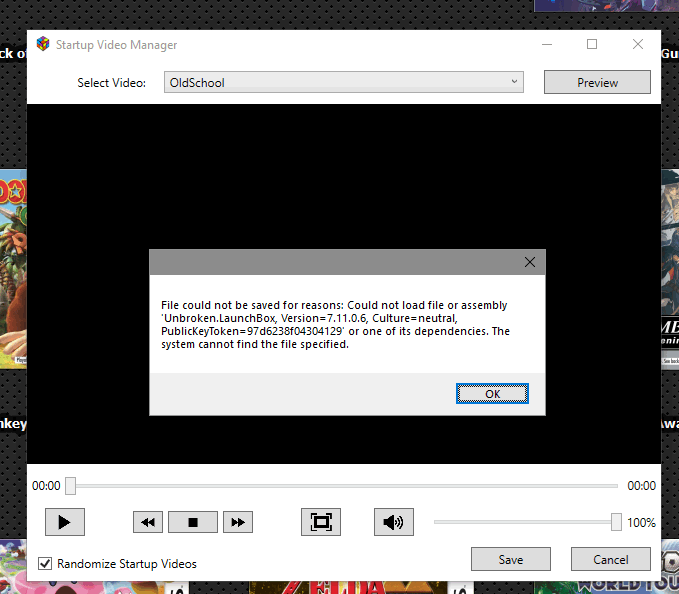The width and height of the screenshot is (679, 594).
Task: Click the error message text in the dialog
Action: (x=335, y=325)
